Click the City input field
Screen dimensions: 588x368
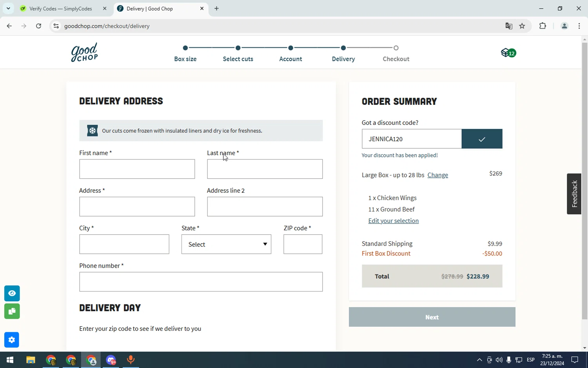[x=124, y=244]
